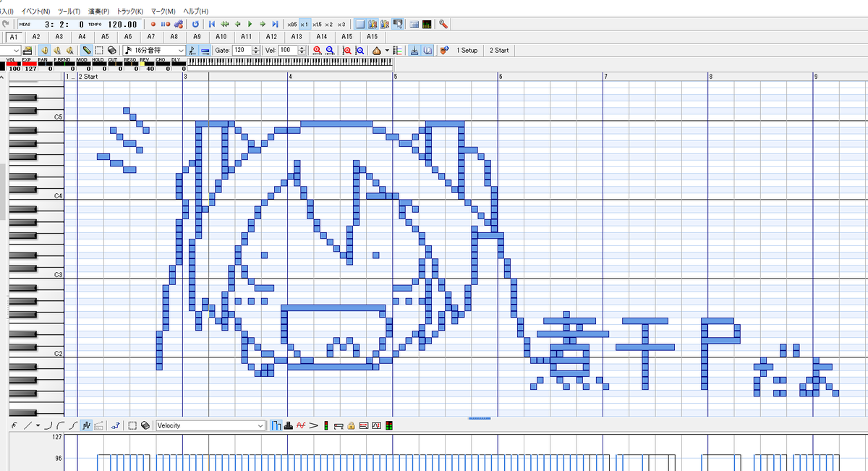Click the 2 Start marker on ruler
868x471 pixels.
(88, 76)
